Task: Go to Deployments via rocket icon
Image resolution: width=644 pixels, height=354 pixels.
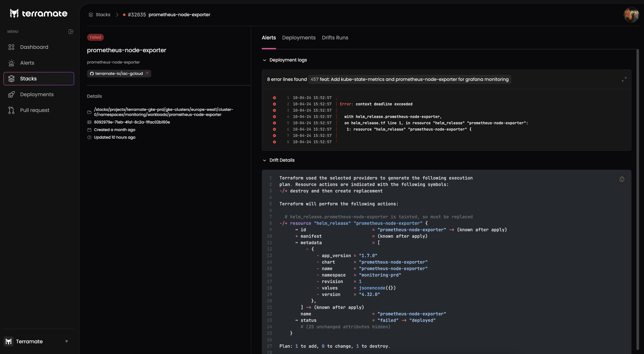Action: (12, 94)
